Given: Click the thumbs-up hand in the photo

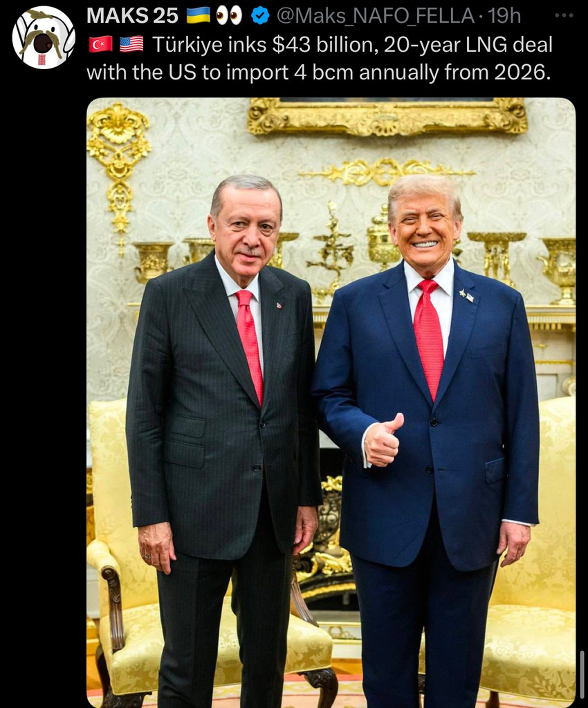Looking at the screenshot, I should click(383, 440).
